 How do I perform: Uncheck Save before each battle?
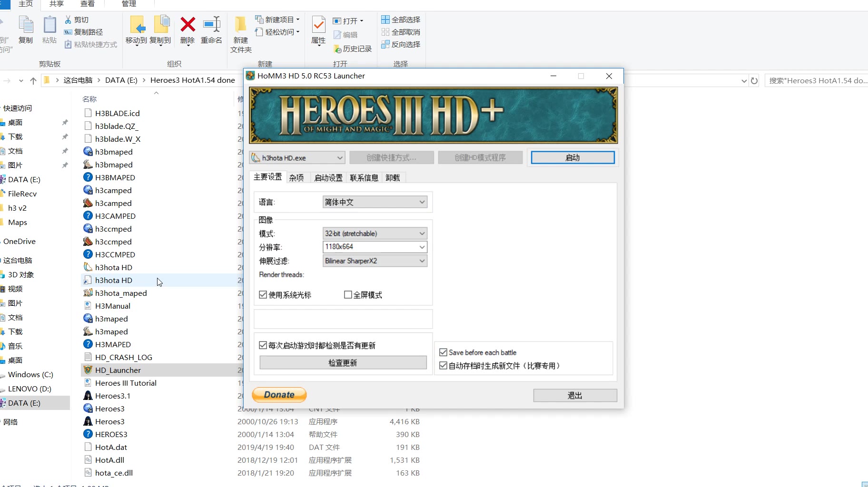444,352
